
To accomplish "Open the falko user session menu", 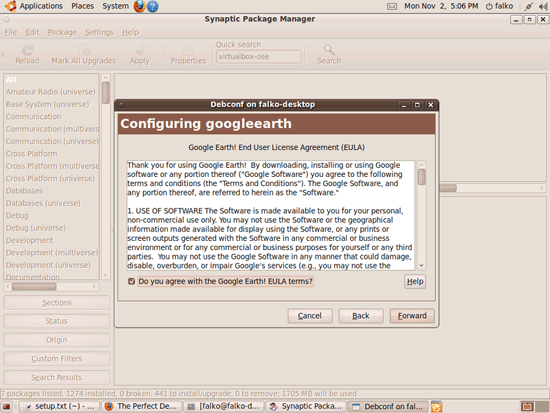I will coord(499,6).
